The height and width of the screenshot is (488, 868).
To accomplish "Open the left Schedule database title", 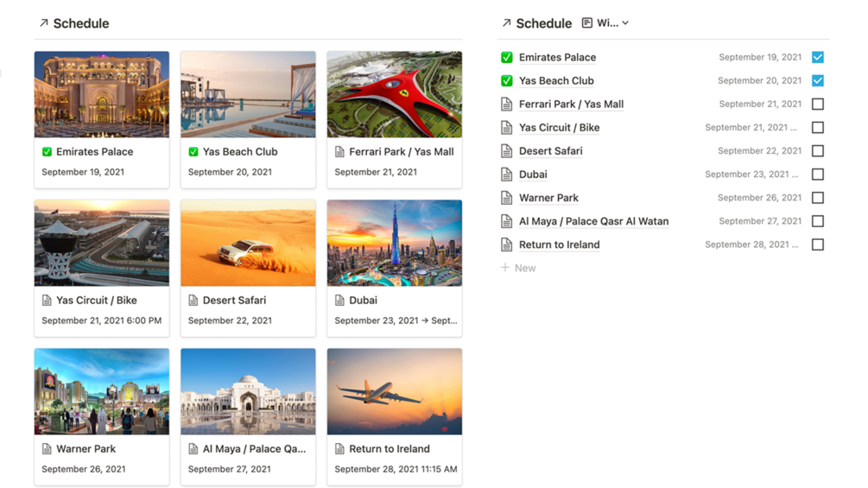I will (x=81, y=23).
